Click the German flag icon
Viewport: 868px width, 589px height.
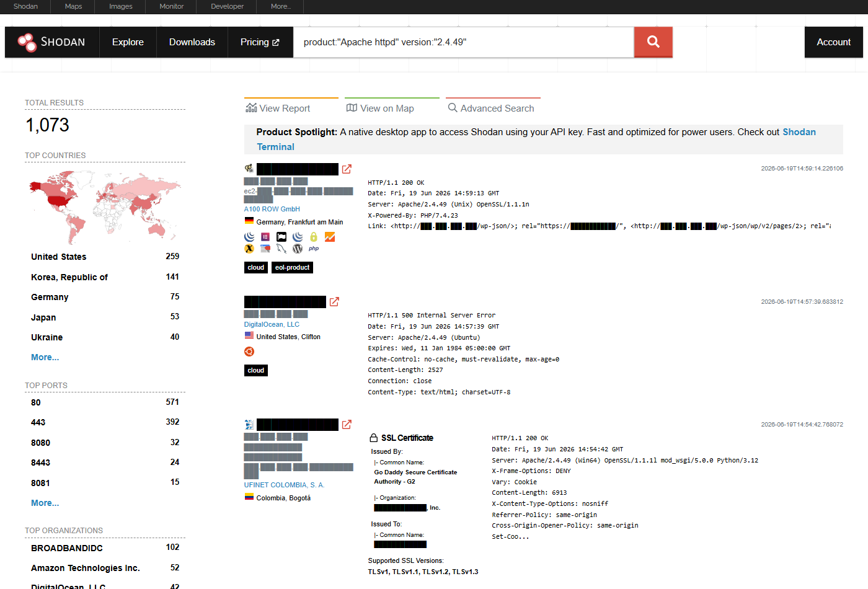249,221
